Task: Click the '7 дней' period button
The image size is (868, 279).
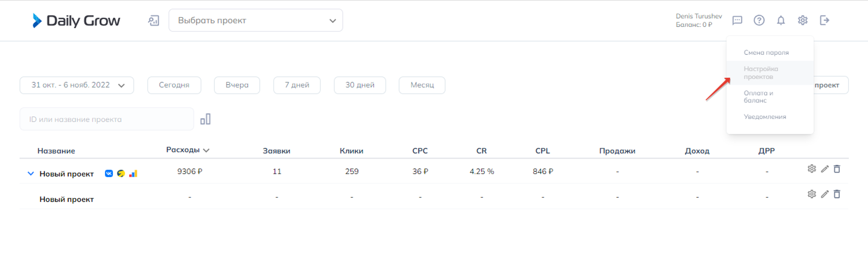Action: 297,85
